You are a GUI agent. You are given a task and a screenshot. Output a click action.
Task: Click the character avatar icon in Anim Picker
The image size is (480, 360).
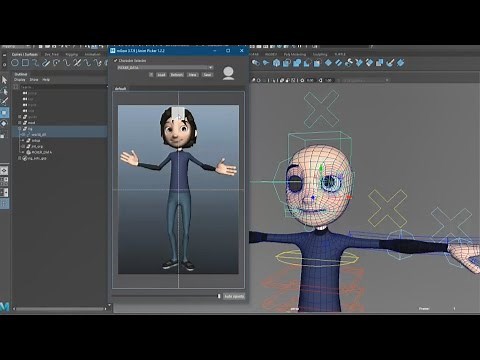tap(228, 73)
